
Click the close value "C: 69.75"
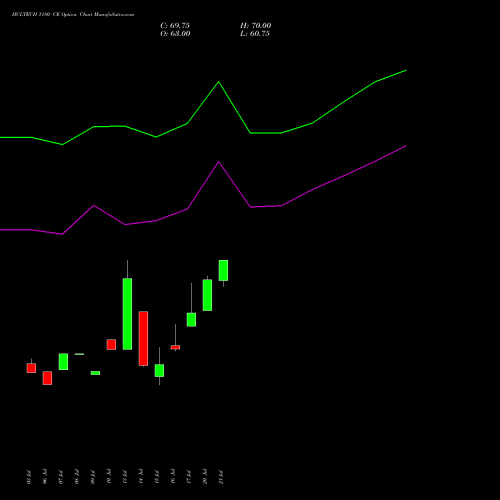[175, 26]
